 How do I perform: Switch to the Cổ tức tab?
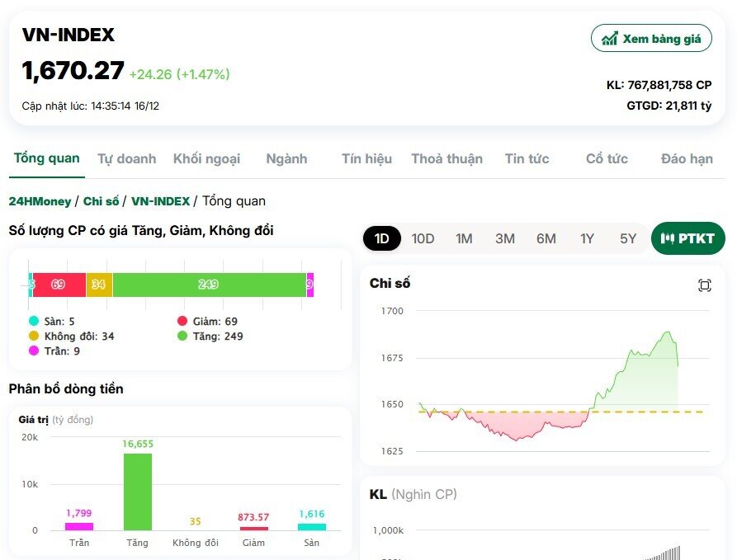coord(606,158)
